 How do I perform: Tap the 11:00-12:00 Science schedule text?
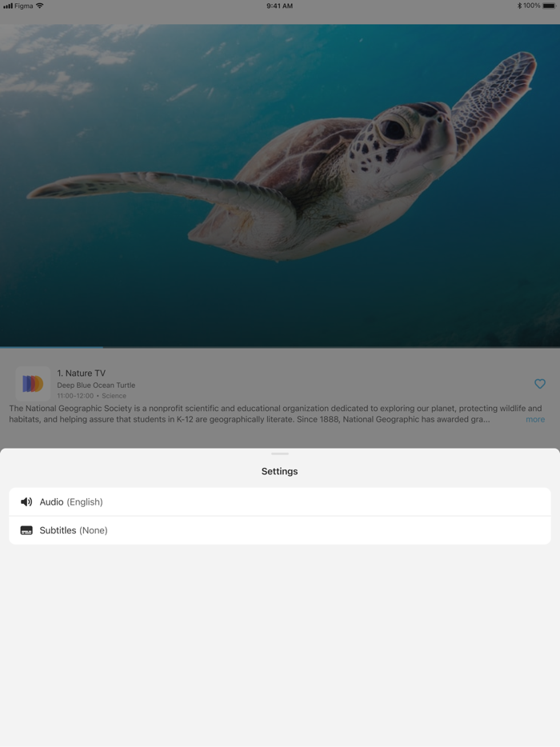91,395
